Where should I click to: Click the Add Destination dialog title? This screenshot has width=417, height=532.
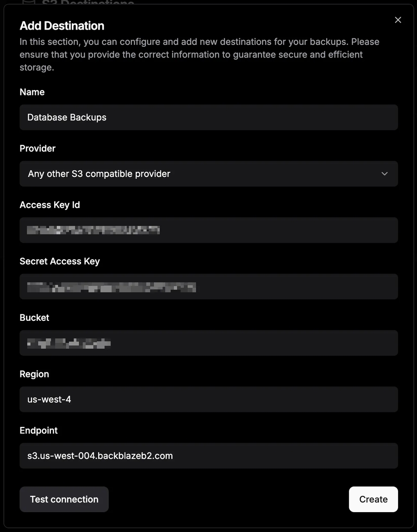coord(62,26)
